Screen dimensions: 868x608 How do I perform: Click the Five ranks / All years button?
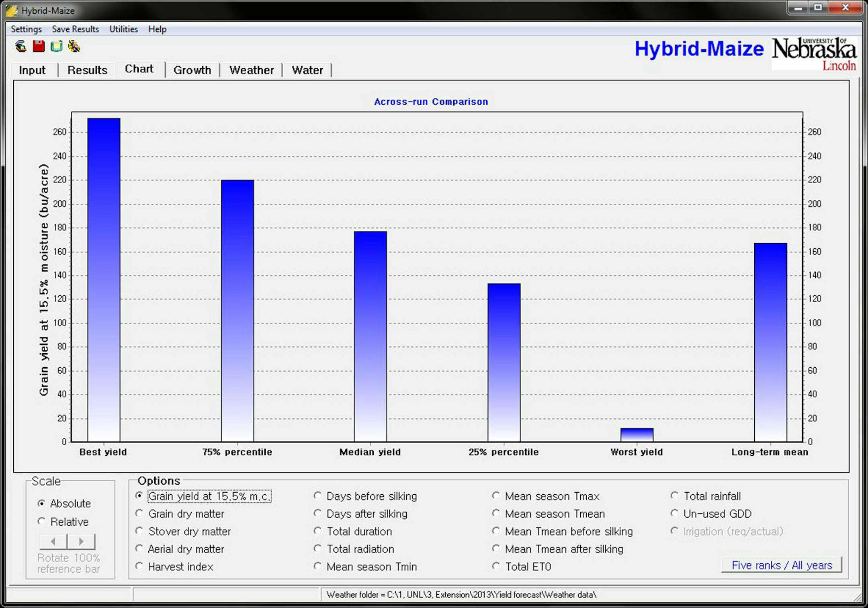782,565
